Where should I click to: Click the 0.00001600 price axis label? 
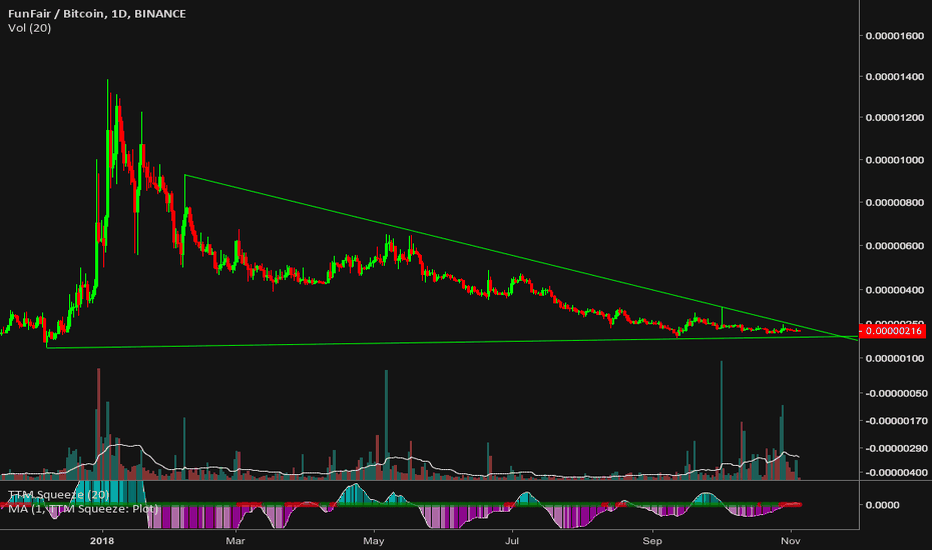(x=895, y=36)
